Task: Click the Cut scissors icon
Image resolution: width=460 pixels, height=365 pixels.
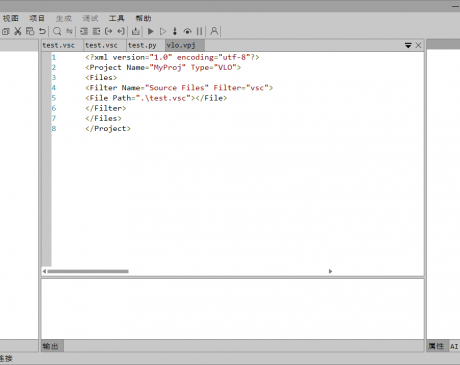Action: click(18, 31)
